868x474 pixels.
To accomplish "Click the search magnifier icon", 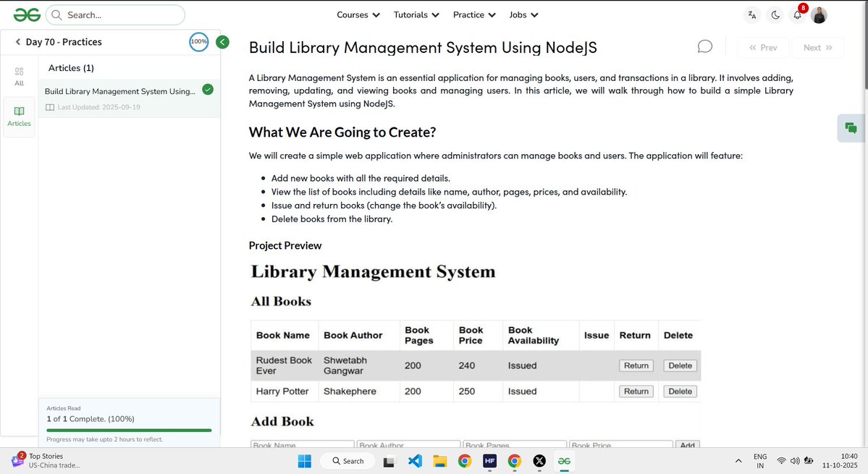I will pos(56,15).
